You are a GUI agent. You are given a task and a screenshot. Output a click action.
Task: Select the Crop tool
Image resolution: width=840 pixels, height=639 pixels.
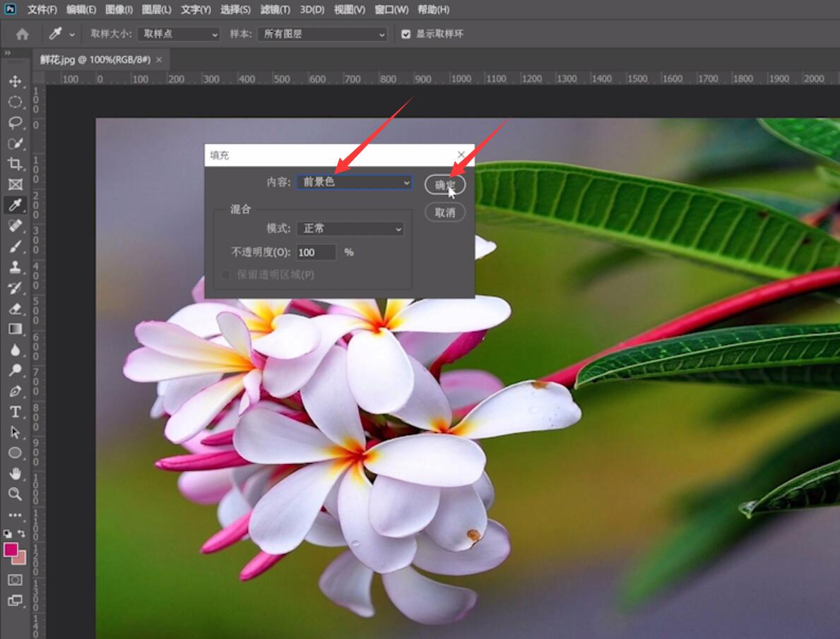click(x=15, y=164)
